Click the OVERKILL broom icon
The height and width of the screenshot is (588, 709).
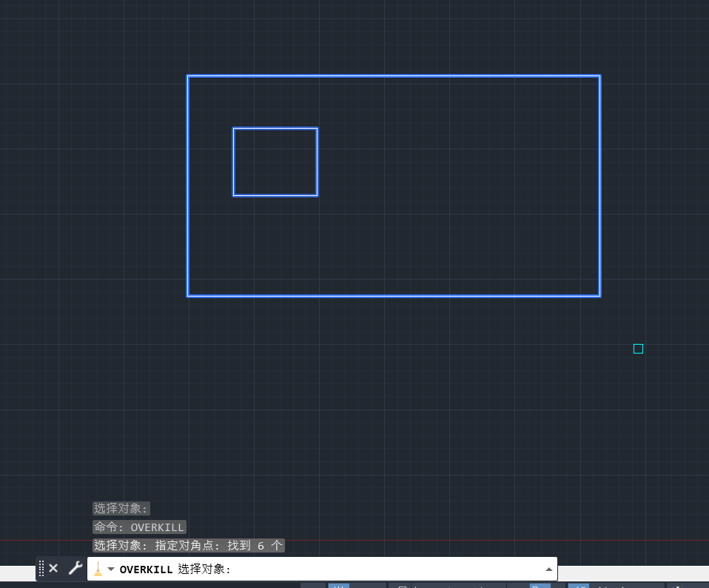(x=98, y=569)
